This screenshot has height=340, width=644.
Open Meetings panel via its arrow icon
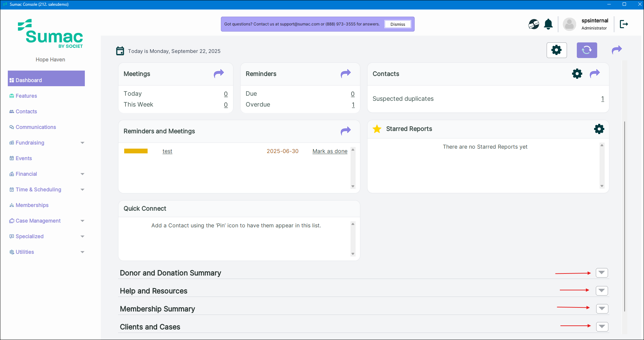click(x=219, y=73)
